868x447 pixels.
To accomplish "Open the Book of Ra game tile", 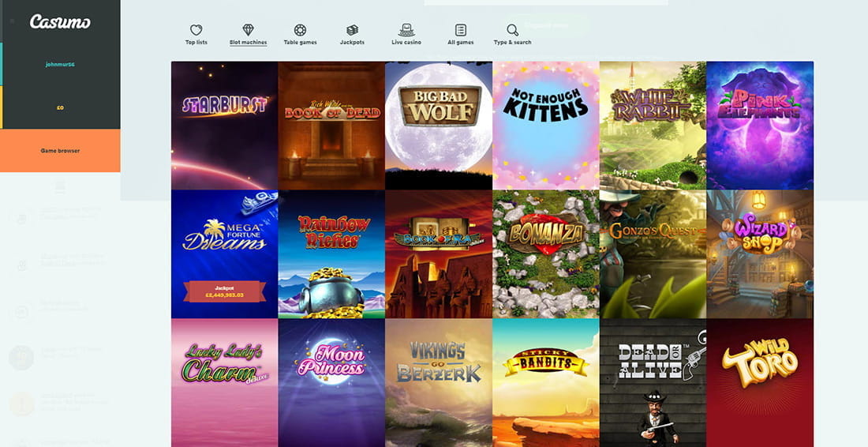I will point(439,254).
